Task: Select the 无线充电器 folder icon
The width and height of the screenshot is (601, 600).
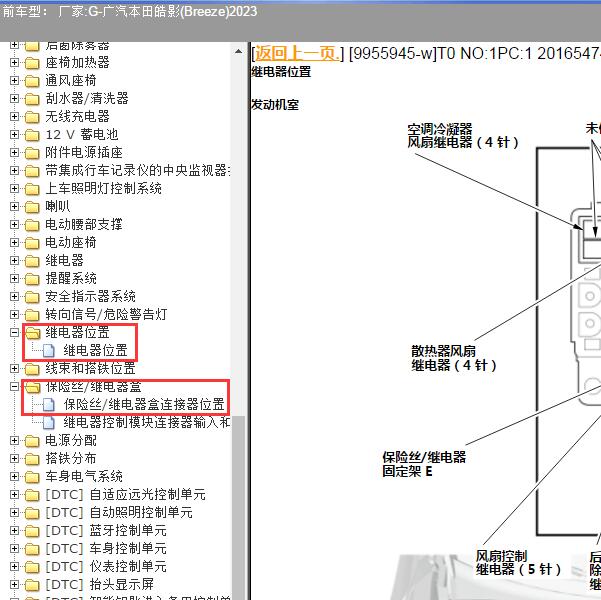Action: (x=32, y=117)
